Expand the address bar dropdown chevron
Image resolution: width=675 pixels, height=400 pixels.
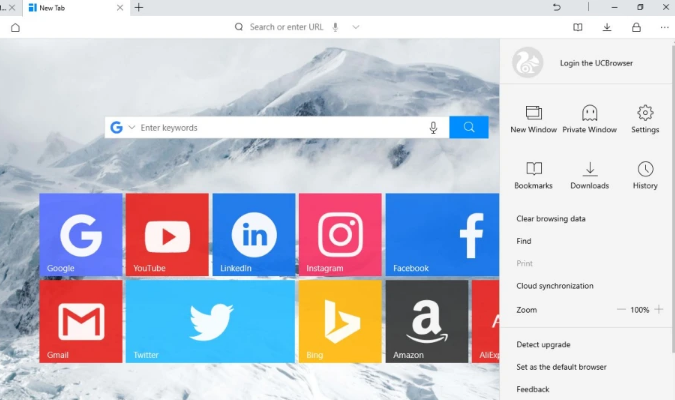pyautogui.click(x=356, y=27)
